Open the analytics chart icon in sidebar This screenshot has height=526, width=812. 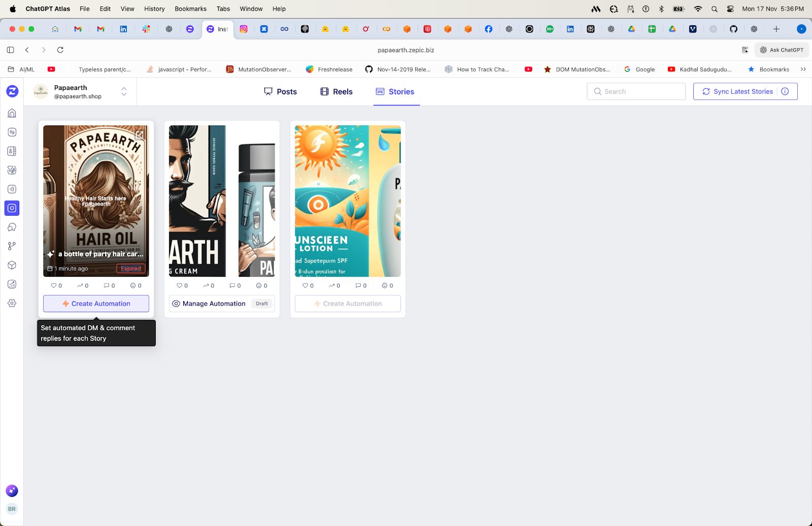[12, 284]
